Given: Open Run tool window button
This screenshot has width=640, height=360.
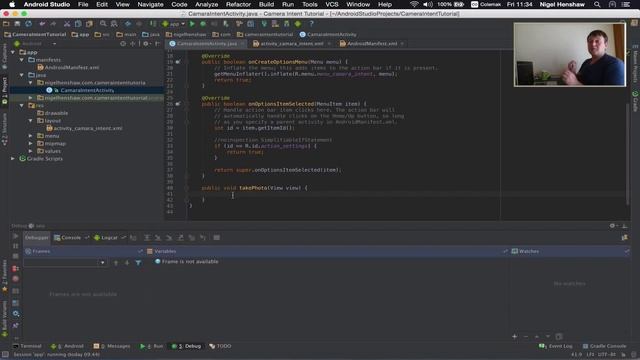Looking at the screenshot, I should pos(151,346).
